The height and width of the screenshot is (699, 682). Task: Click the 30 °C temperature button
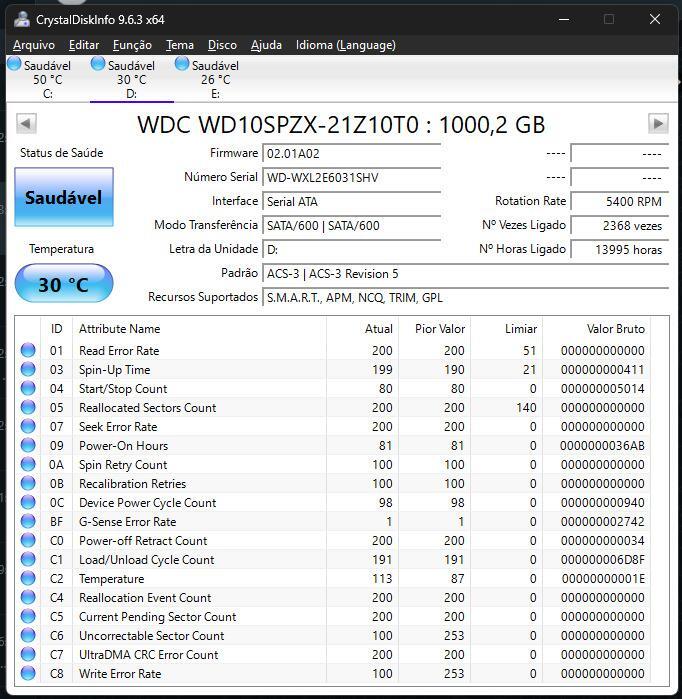click(x=64, y=284)
